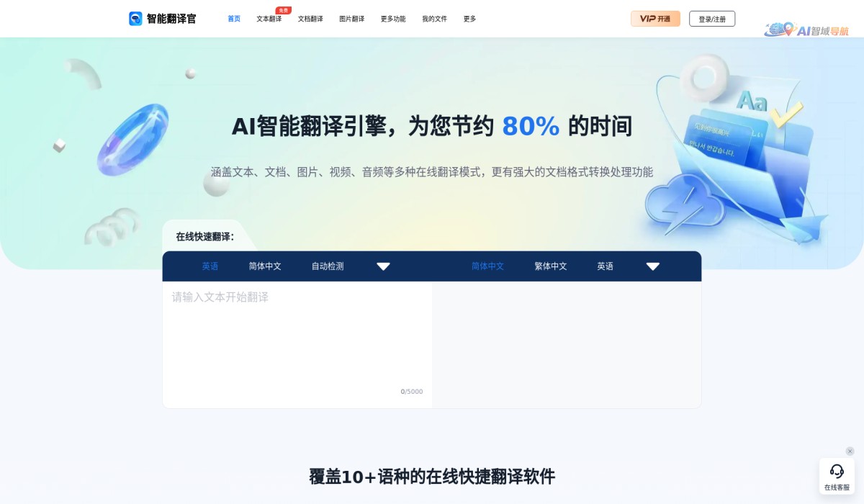Click the 登录/注册 button
Screen dimensions: 864x504
click(x=711, y=19)
